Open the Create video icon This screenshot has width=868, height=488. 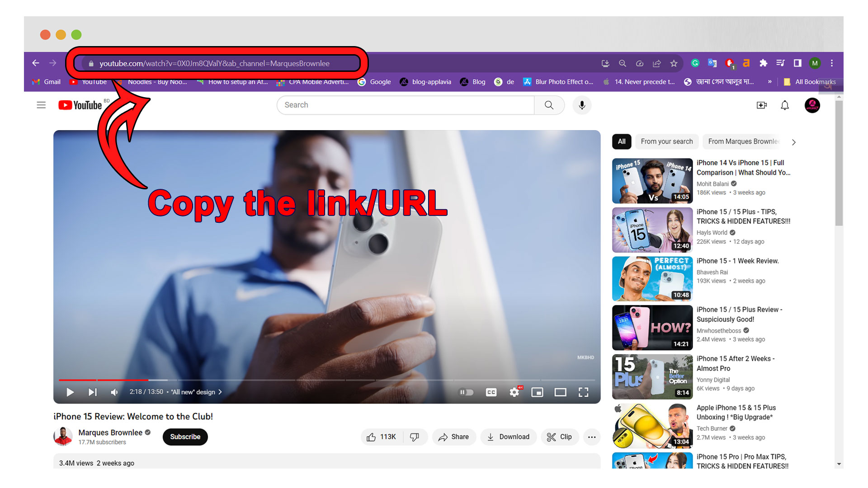tap(761, 105)
